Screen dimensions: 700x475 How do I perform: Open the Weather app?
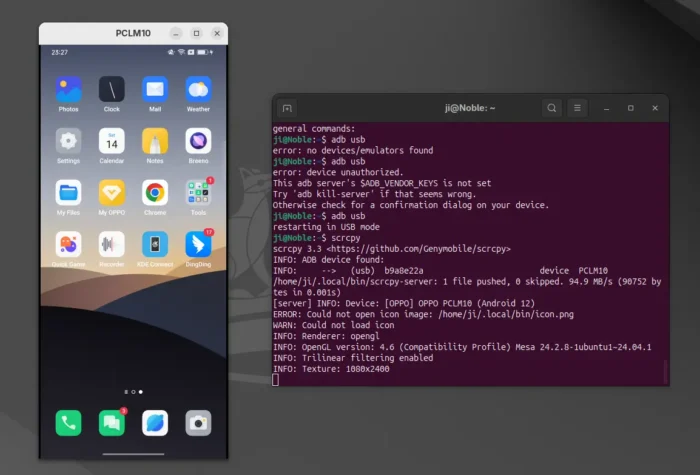click(198, 89)
